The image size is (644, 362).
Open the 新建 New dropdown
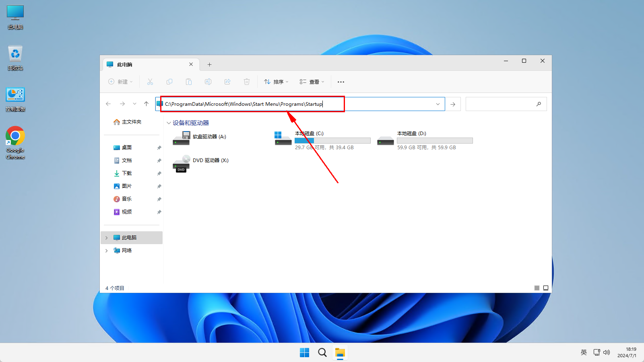[x=120, y=82]
